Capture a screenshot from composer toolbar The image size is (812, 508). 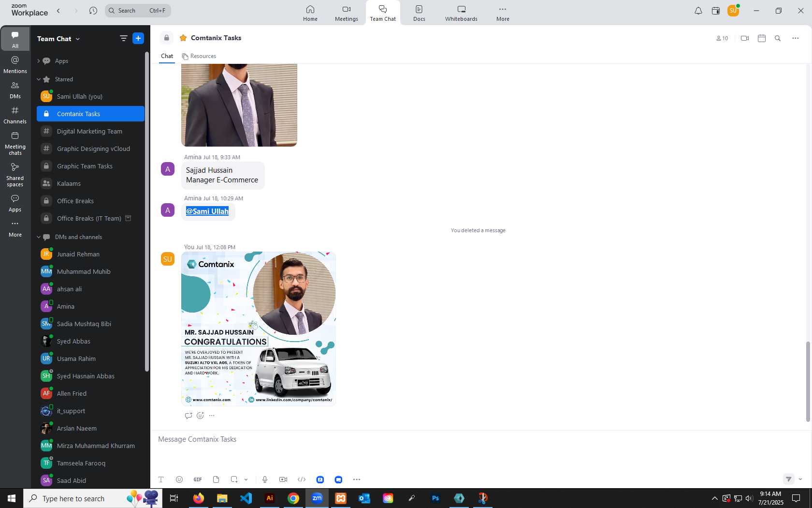coord(234,479)
